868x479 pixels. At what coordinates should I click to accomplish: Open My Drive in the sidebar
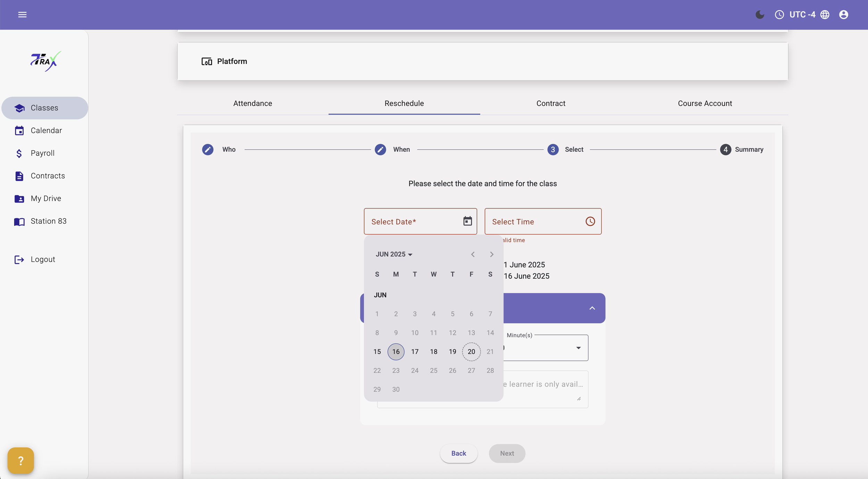45,198
